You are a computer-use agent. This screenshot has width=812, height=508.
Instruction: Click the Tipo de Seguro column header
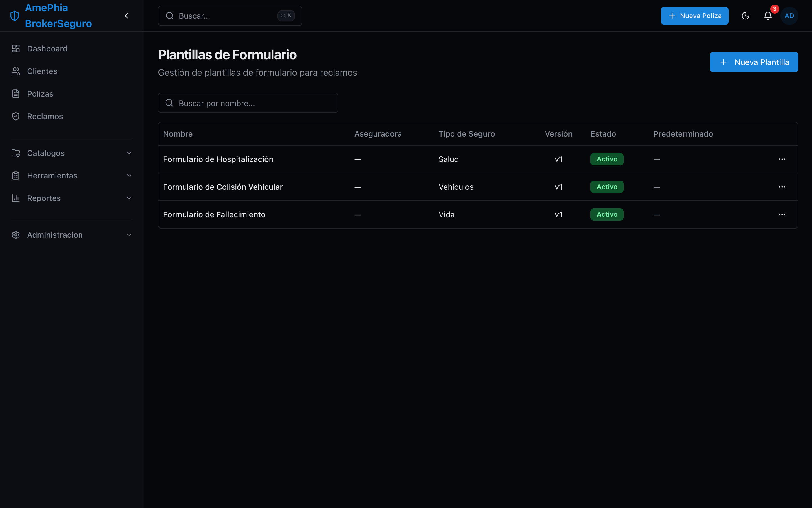[x=466, y=134]
